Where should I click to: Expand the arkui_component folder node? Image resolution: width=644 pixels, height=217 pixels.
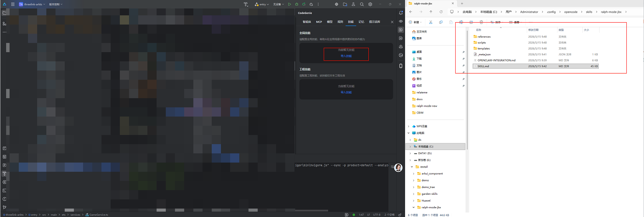click(414, 174)
